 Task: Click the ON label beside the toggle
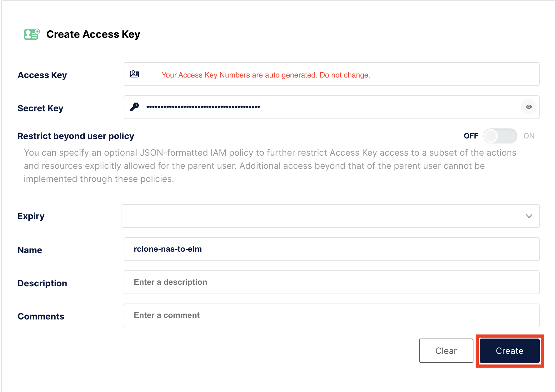(x=529, y=136)
